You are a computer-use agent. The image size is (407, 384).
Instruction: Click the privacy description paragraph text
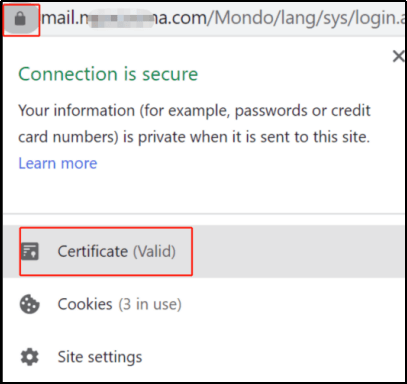tap(194, 124)
